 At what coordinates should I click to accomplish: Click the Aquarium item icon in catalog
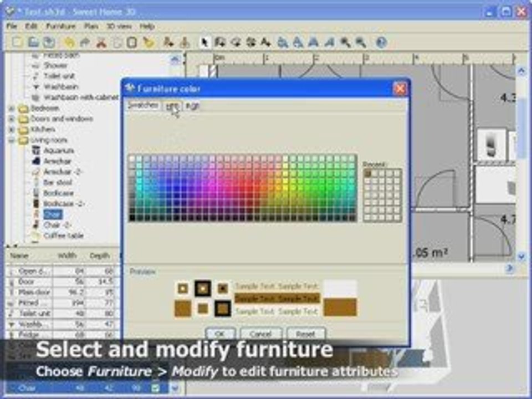click(x=36, y=150)
